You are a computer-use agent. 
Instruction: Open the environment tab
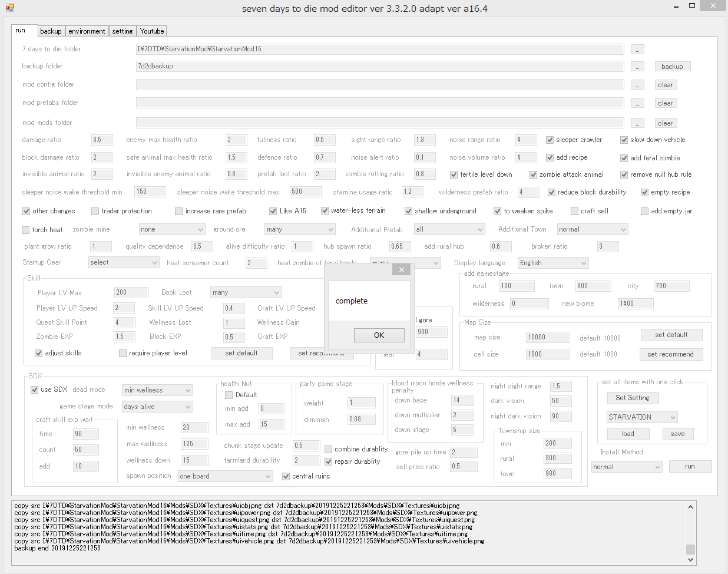87,31
